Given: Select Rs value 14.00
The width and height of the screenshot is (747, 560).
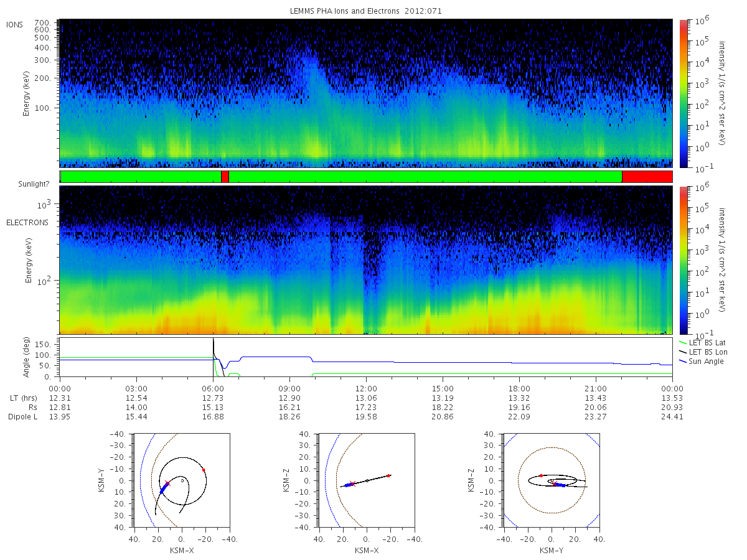Looking at the screenshot, I should click(136, 407).
